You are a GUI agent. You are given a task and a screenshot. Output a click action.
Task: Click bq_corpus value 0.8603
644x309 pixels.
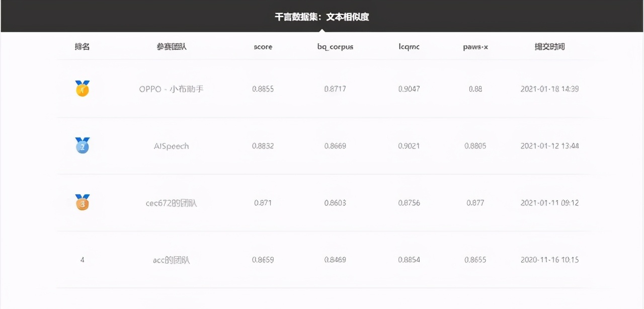click(335, 203)
